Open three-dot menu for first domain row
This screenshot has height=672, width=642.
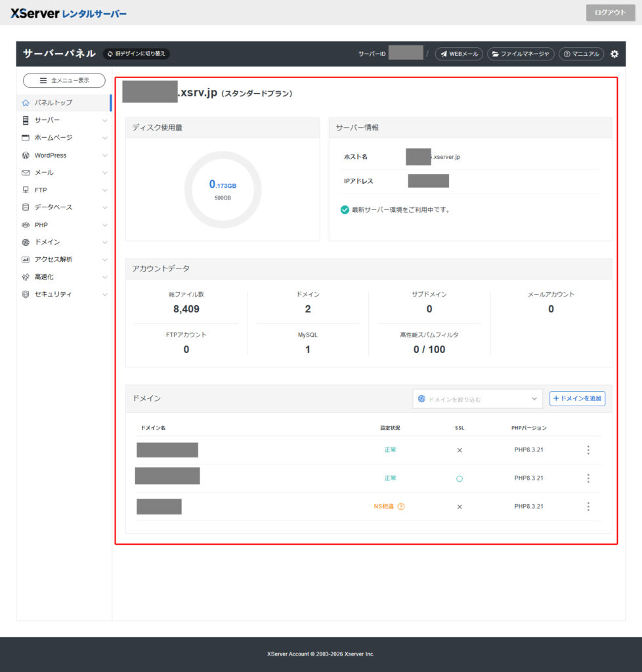[x=588, y=450]
